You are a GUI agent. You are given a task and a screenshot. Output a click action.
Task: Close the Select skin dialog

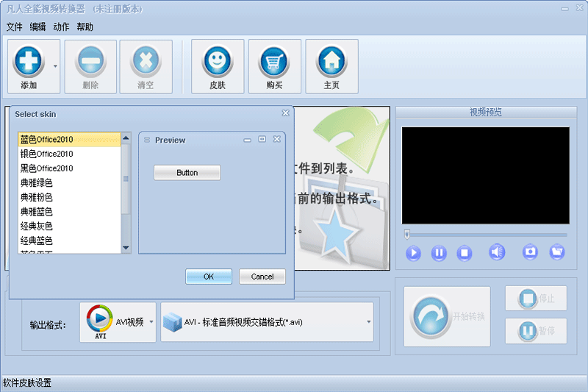[x=285, y=113]
